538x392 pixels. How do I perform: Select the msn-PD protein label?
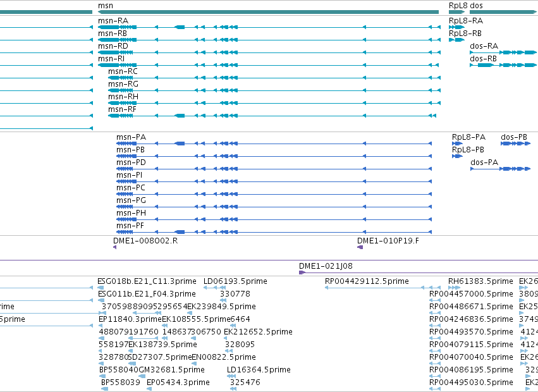[131, 162]
